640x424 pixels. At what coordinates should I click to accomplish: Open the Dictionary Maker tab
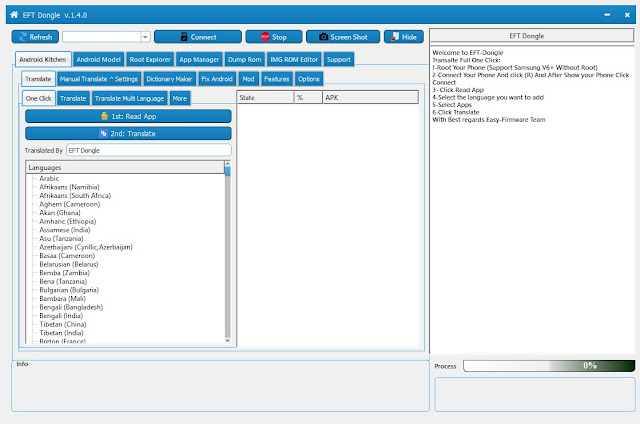point(169,79)
